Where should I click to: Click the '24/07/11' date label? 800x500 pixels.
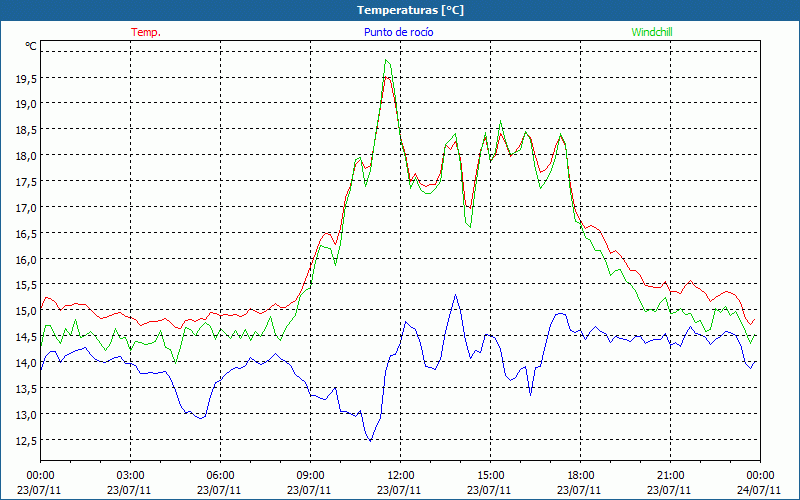759,490
